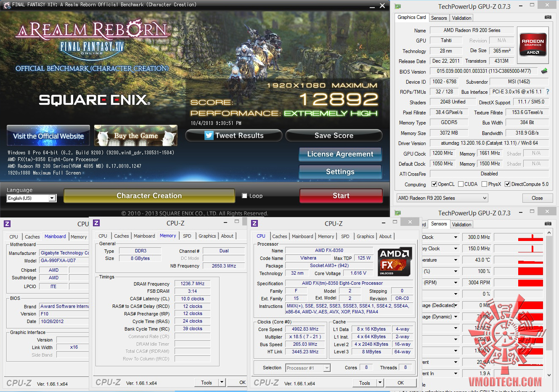Click the Radeon Graphics AMD logo
This screenshot has width=559, height=392.
point(533,45)
